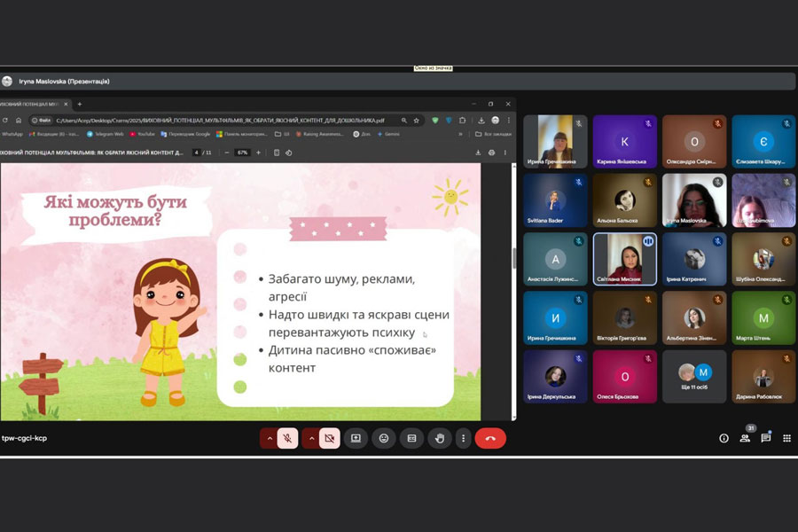Print the PDF from viewer toolbar

tap(491, 153)
